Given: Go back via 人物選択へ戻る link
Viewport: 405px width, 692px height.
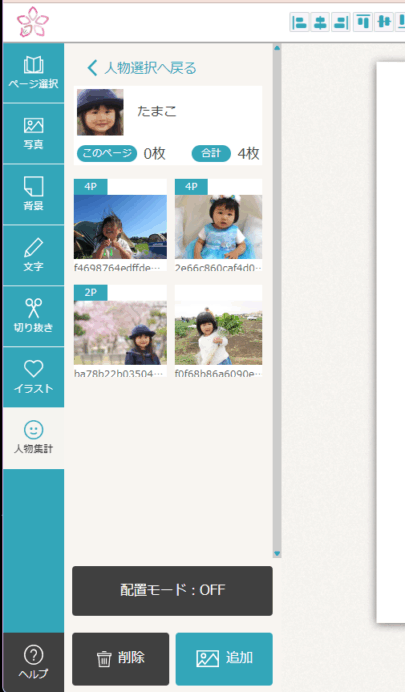Looking at the screenshot, I should click(142, 68).
